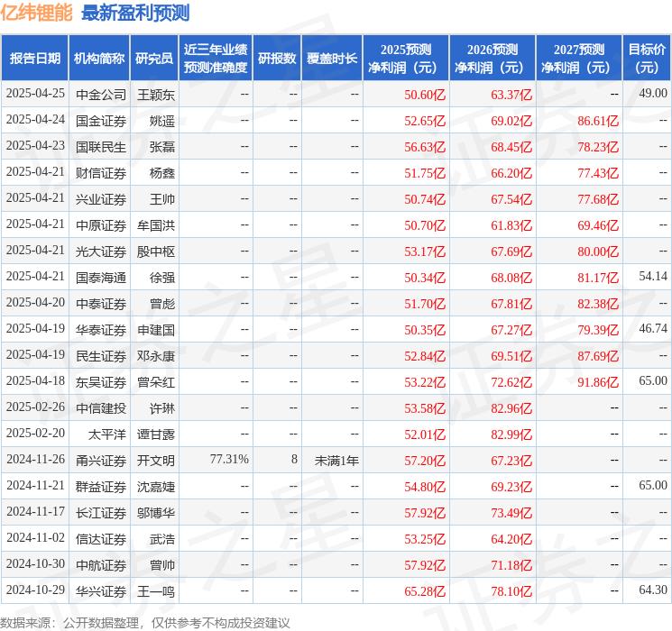Click analyst 邓永康

pos(156,356)
